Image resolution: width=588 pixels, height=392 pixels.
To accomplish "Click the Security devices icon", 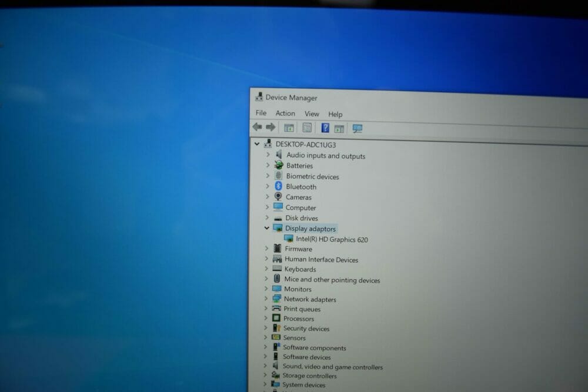I will [x=276, y=327].
